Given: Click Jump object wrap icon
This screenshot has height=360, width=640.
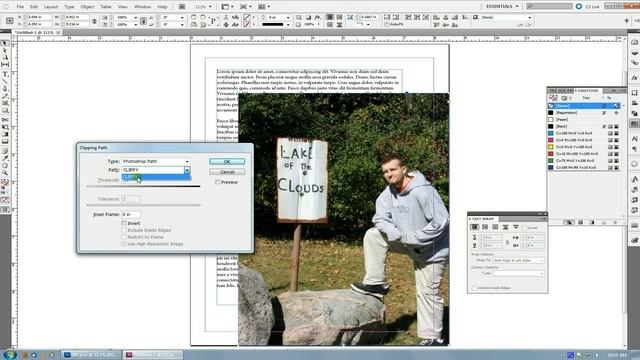Looking at the screenshot, I should point(505,227).
